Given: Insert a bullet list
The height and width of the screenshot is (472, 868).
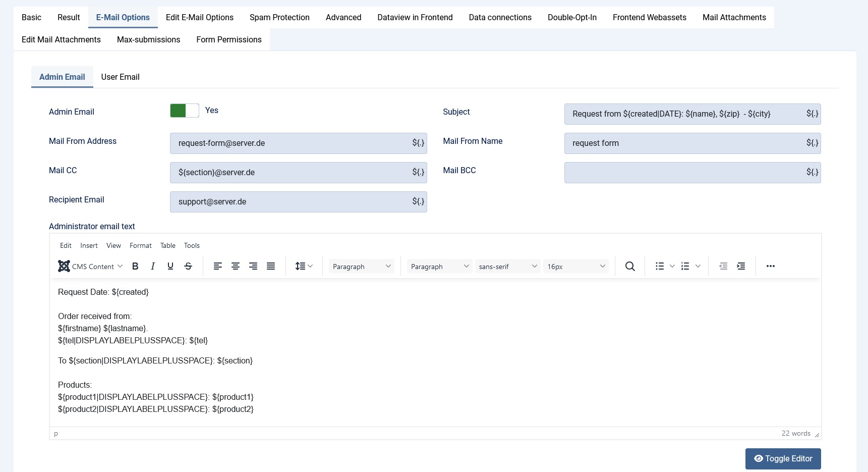Looking at the screenshot, I should (660, 266).
